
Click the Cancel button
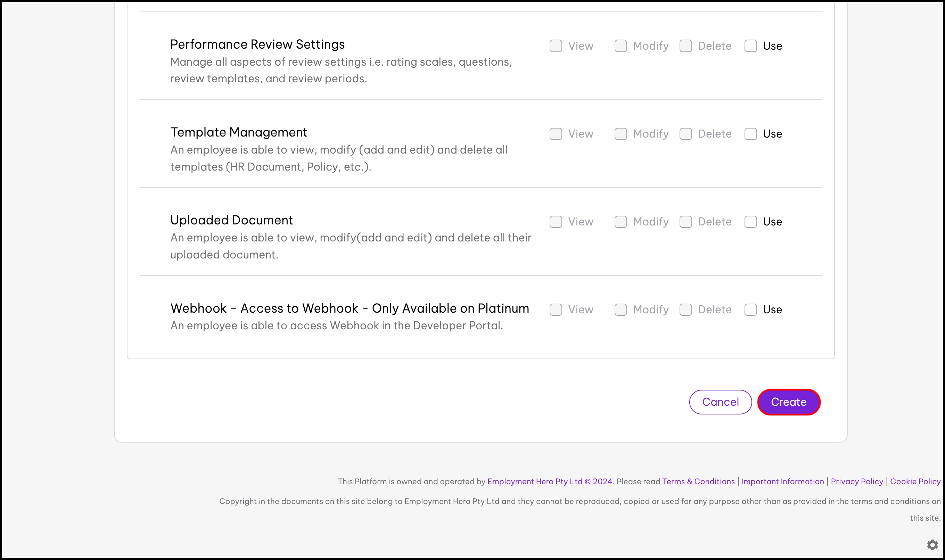tap(720, 402)
